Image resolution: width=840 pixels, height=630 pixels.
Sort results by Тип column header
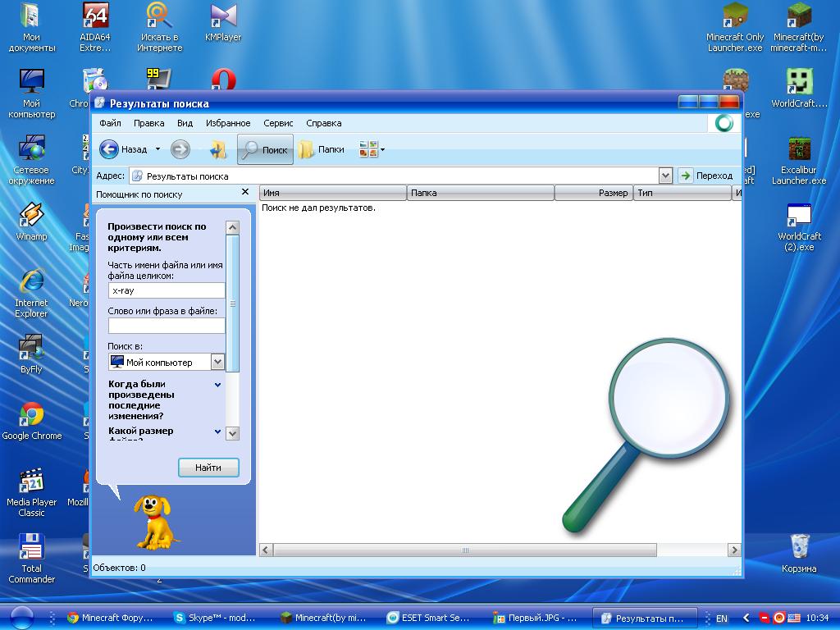coord(682,193)
